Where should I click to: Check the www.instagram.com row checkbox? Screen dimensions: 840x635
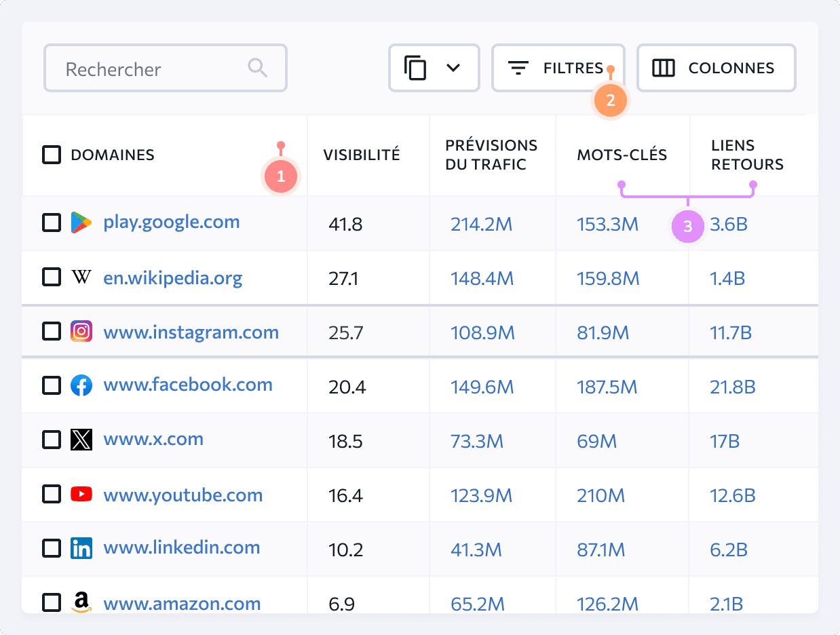pos(52,331)
